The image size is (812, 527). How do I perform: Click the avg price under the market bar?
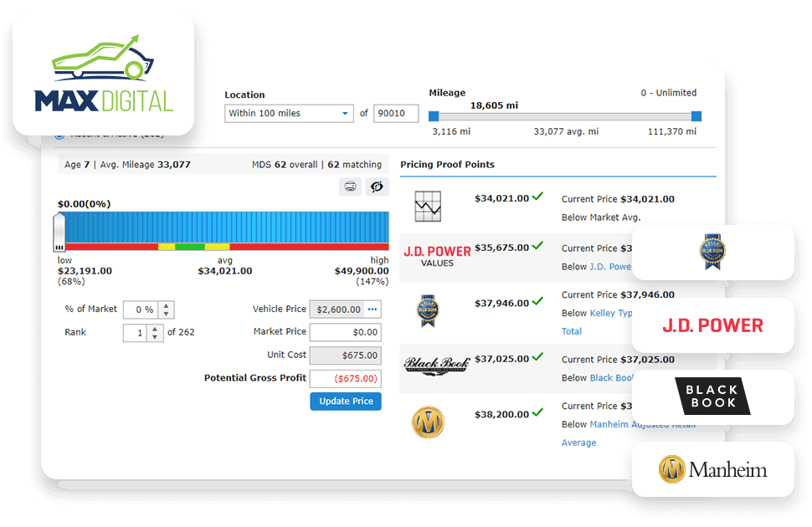pyautogui.click(x=225, y=271)
